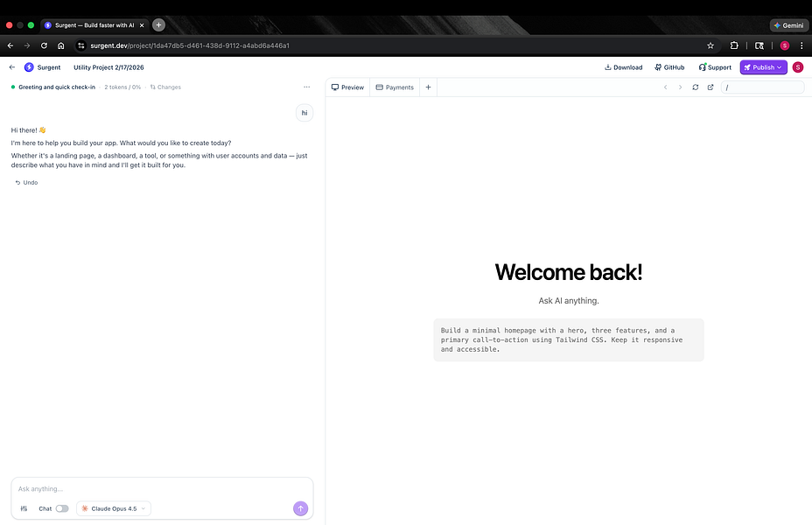Viewport: 812px width, 525px height.
Task: Close the Surgent browser tab
Action: tap(142, 24)
